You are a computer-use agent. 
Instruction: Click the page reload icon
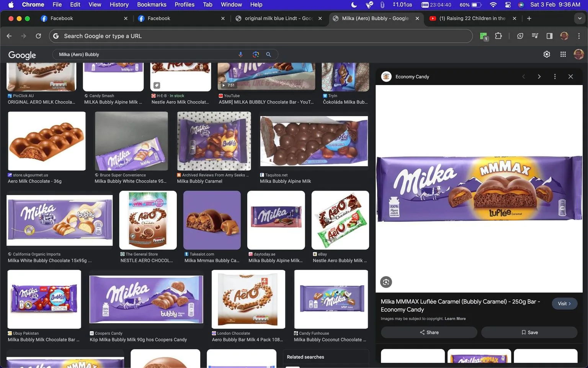tap(38, 36)
